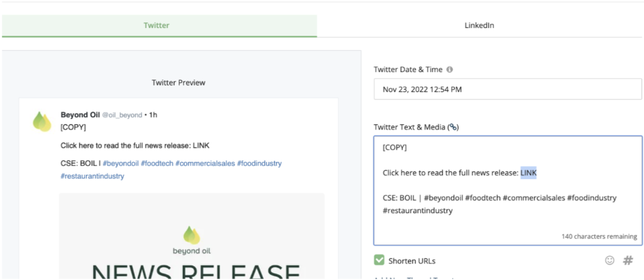Click the Beyond Oil logo in the news release image
Image resolution: width=644 pixels, height=280 pixels.
191,240
